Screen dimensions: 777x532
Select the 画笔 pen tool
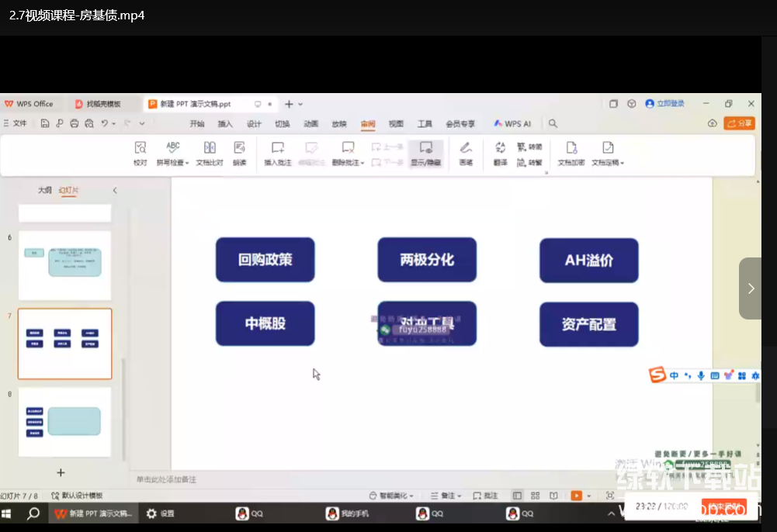466,153
